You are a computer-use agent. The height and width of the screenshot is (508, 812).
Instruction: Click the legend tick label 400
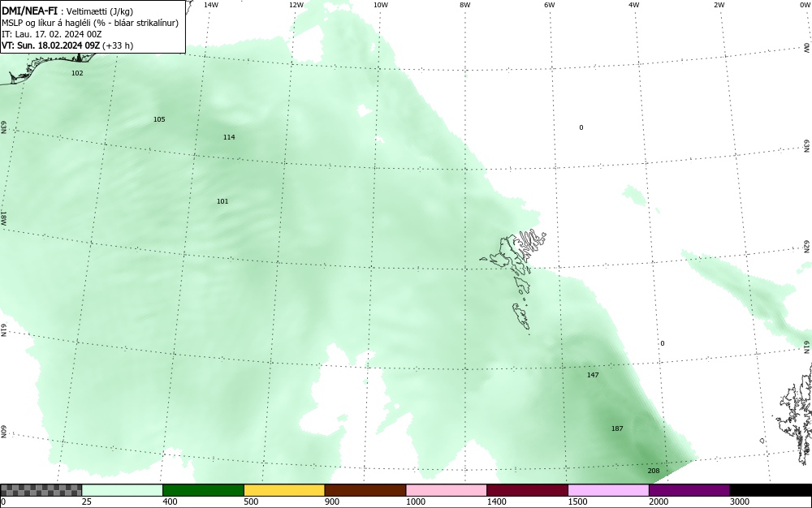170,502
